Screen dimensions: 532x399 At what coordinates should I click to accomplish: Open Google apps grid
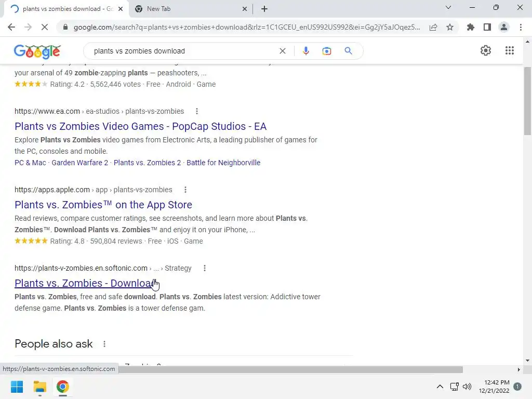tap(509, 50)
